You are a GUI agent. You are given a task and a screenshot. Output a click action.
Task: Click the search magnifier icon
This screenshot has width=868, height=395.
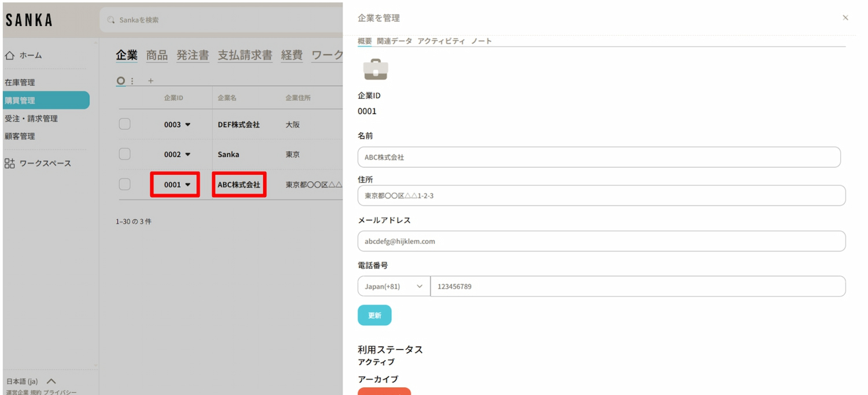pos(111,20)
